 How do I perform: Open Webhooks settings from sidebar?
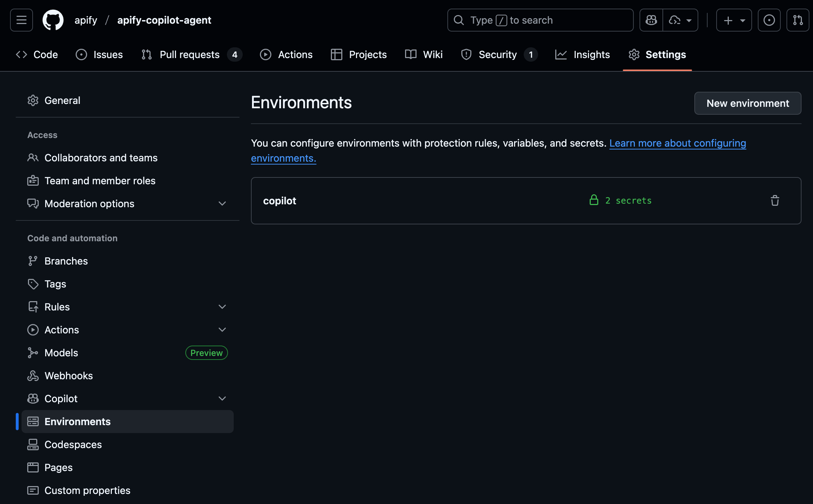(69, 375)
